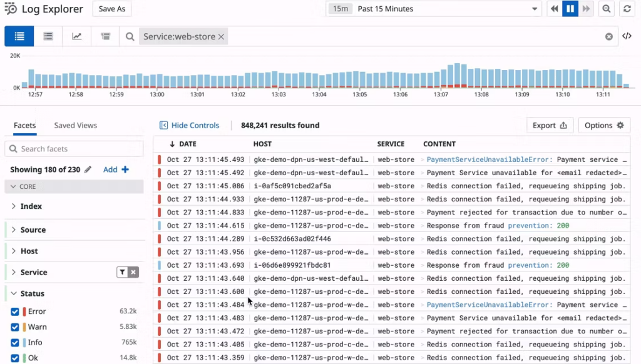641x364 pixels.
Task: Switch to the Saved Views tab
Action: coord(76,126)
